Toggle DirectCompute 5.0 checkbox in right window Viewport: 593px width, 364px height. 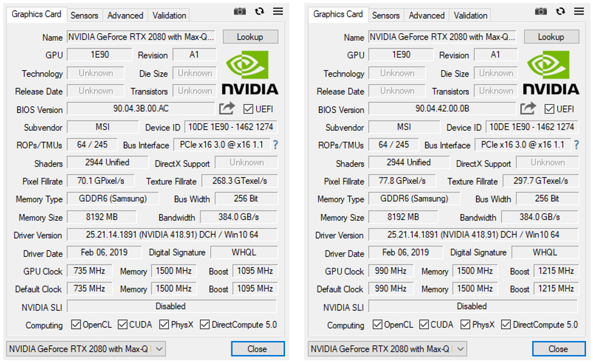(506, 324)
